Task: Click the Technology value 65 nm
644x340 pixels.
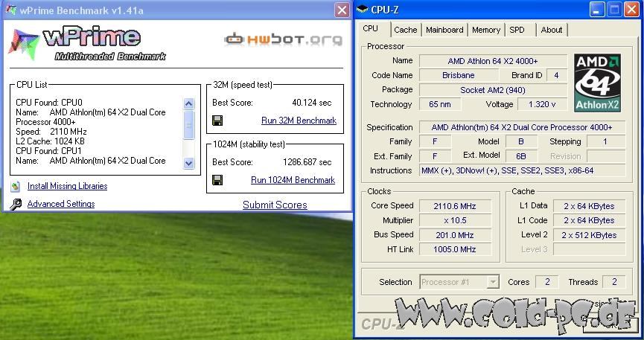Action: [439, 104]
